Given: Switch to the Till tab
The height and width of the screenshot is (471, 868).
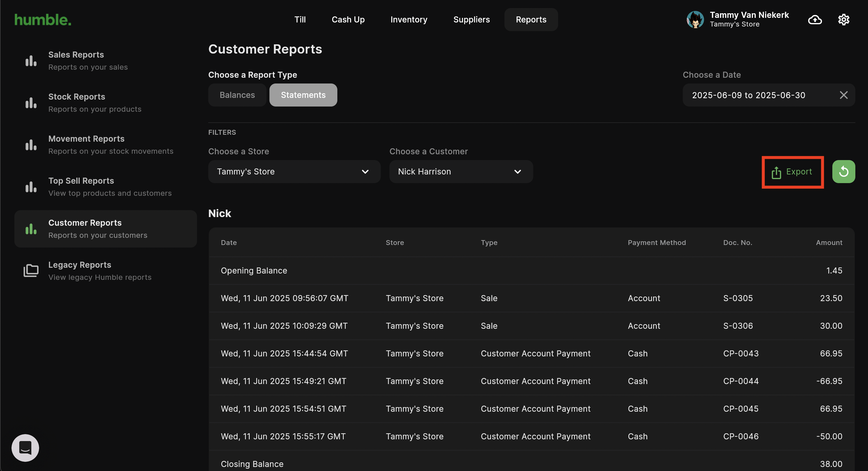Looking at the screenshot, I should [x=300, y=20].
